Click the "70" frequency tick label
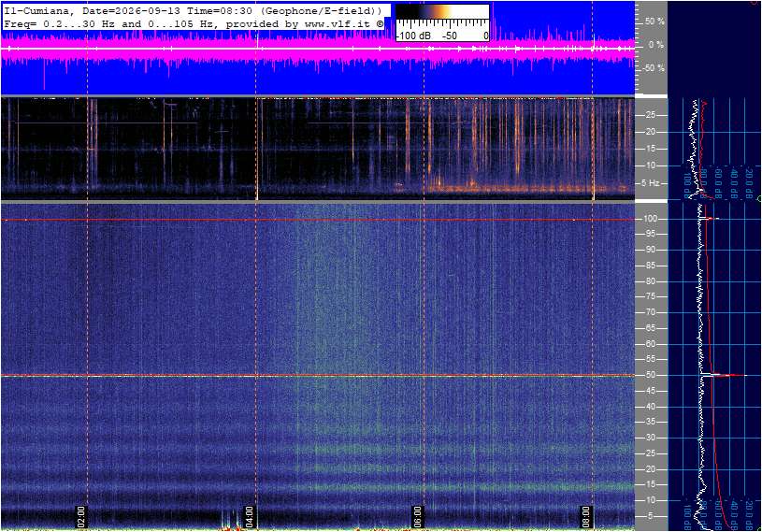Image resolution: width=762 pixels, height=532 pixels. (651, 312)
